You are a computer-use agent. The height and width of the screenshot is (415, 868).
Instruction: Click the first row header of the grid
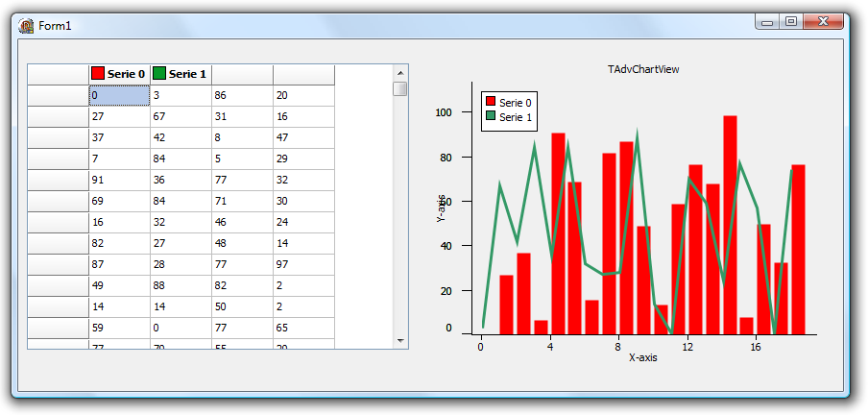58,95
